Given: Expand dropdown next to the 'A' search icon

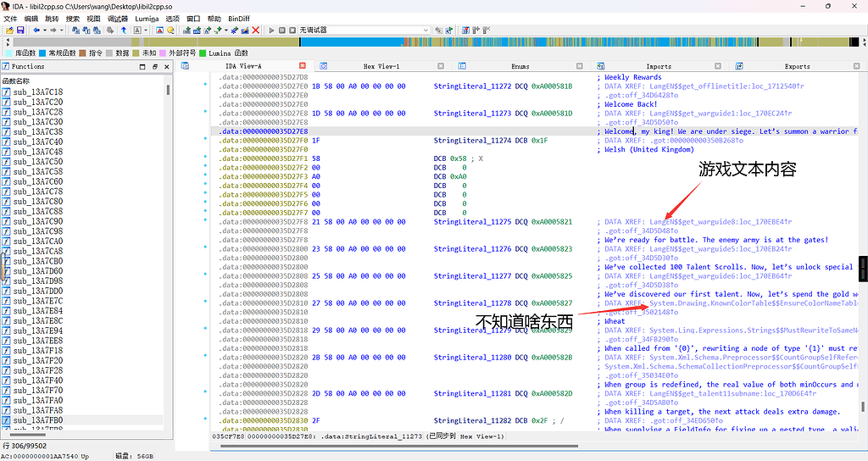Looking at the screenshot, I should (146, 30).
